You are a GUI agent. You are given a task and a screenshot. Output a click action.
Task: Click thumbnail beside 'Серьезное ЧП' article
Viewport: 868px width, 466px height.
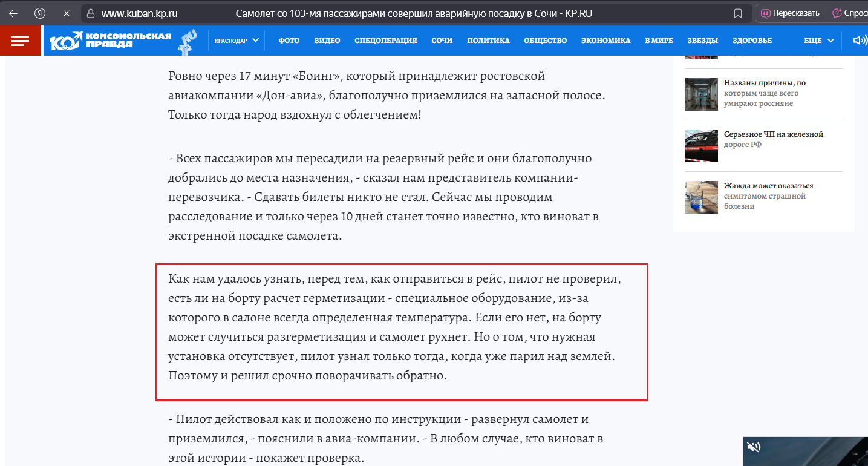(702, 146)
